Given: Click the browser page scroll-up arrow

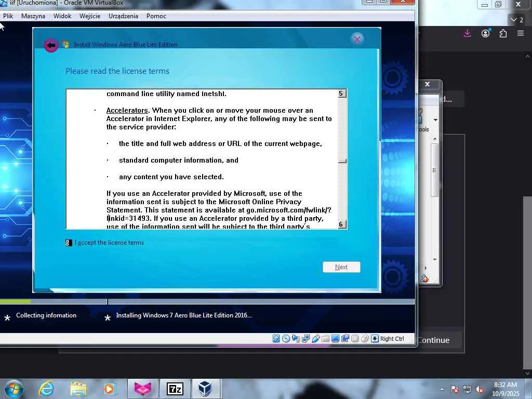Looking at the screenshot, I should 527,56.
